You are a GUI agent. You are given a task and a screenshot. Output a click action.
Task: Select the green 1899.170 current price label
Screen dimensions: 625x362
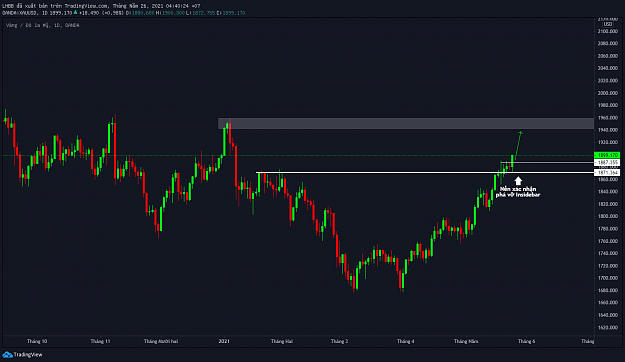[x=607, y=155]
